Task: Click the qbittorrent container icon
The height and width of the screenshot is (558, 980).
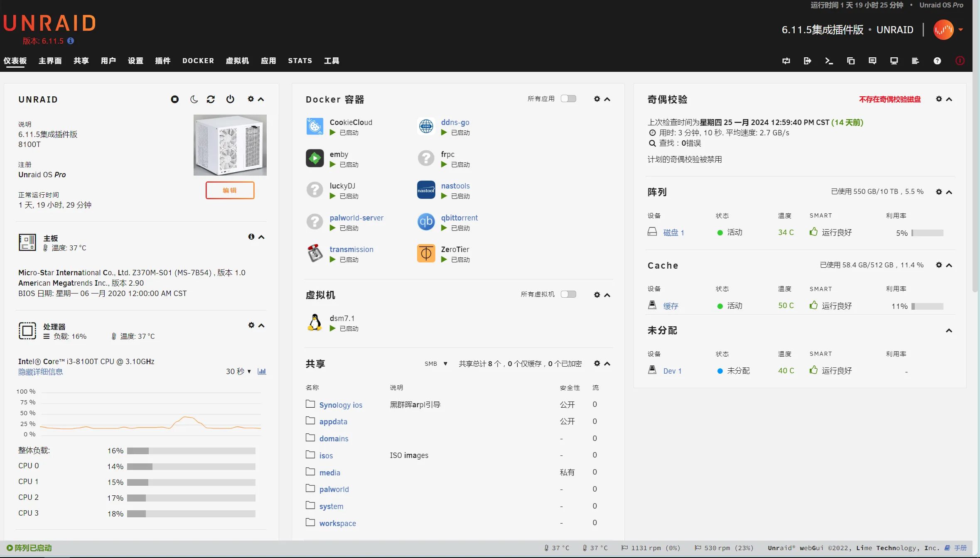Action: coord(426,222)
